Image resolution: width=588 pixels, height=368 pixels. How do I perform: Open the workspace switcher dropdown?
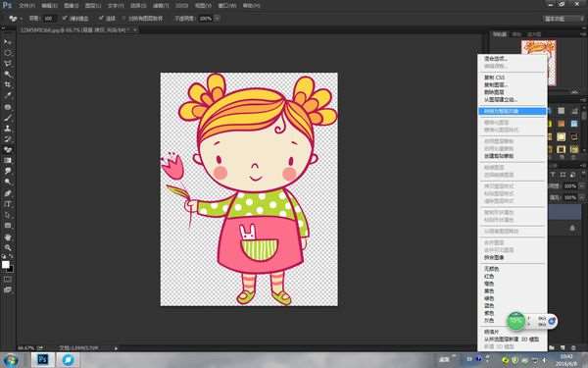pos(564,19)
